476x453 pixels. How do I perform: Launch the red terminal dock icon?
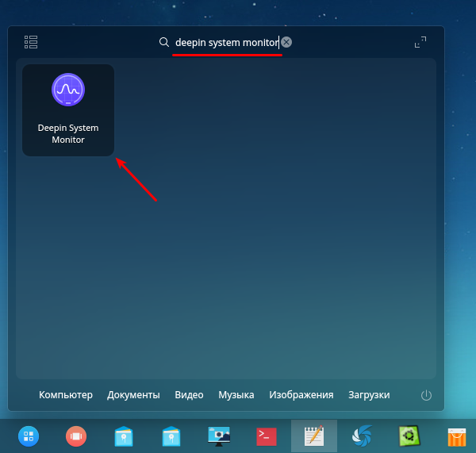click(x=267, y=436)
